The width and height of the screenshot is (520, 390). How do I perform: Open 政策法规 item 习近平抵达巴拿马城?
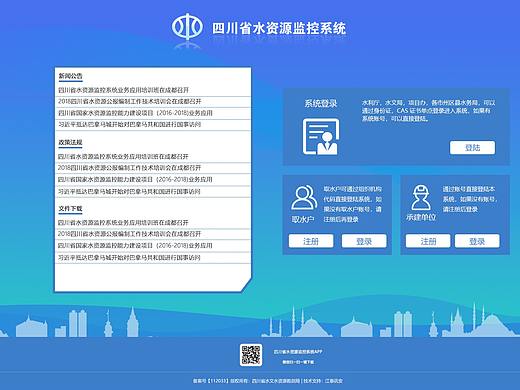130,192
